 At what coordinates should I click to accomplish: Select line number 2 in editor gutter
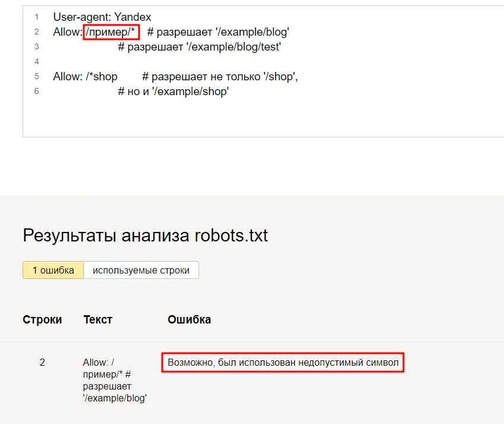tap(37, 32)
